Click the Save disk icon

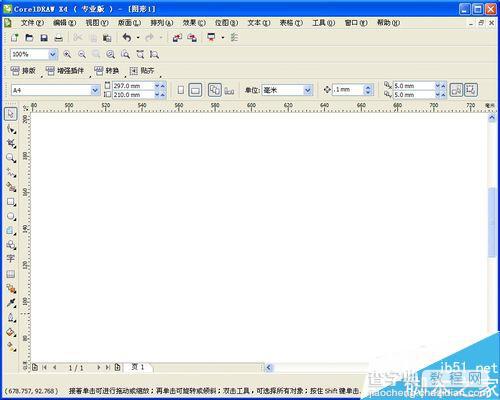44,38
